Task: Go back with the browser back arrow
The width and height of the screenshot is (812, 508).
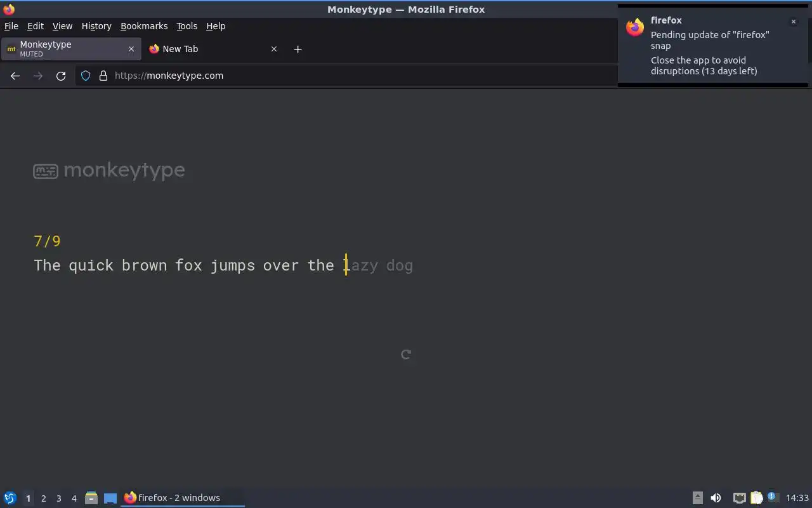Action: [x=15, y=76]
